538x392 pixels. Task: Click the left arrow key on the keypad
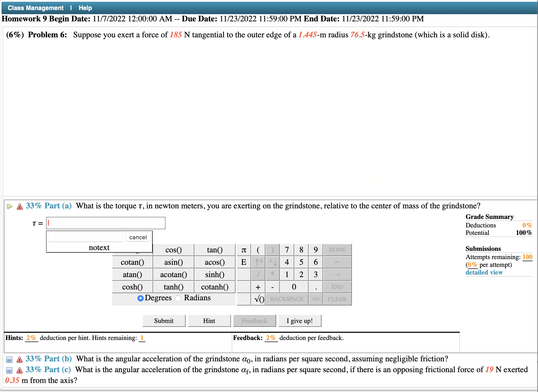click(x=337, y=262)
